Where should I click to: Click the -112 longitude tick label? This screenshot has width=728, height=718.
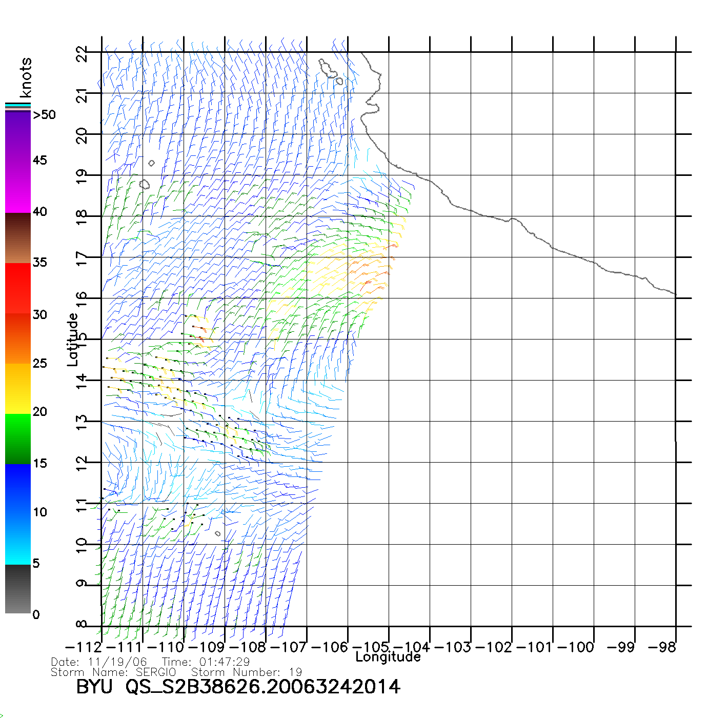click(84, 647)
